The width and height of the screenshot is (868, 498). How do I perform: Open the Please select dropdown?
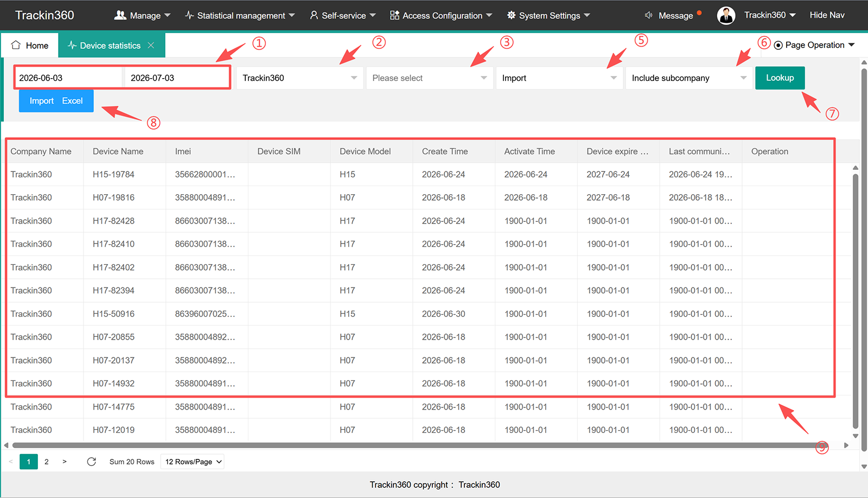point(429,78)
